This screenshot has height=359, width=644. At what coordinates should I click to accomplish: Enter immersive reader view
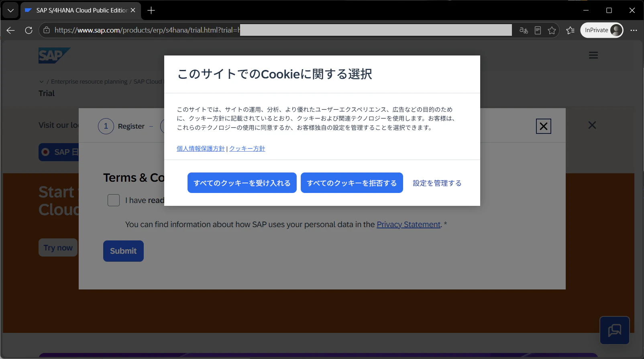pos(538,30)
